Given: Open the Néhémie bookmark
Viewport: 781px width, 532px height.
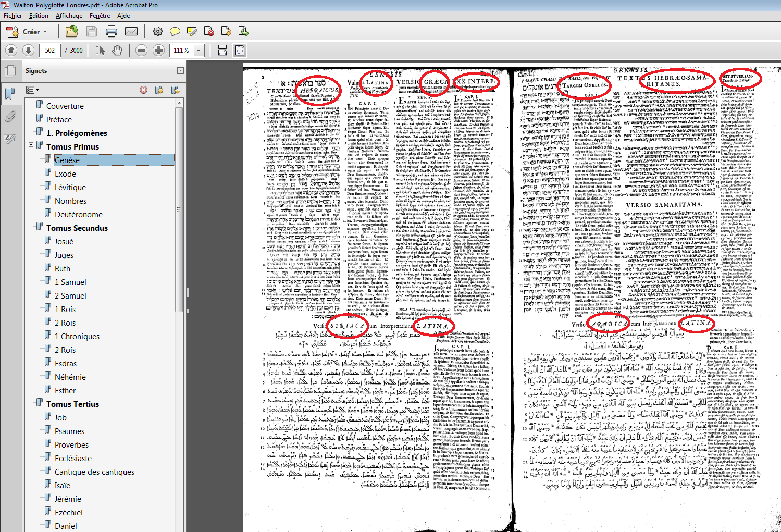Looking at the screenshot, I should [x=70, y=377].
